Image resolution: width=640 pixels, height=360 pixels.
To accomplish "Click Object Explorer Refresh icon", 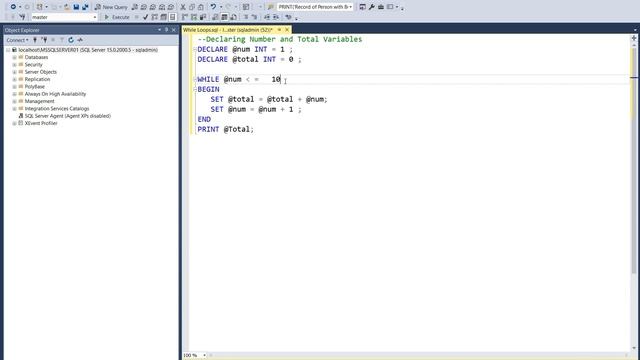I will pos(71,40).
